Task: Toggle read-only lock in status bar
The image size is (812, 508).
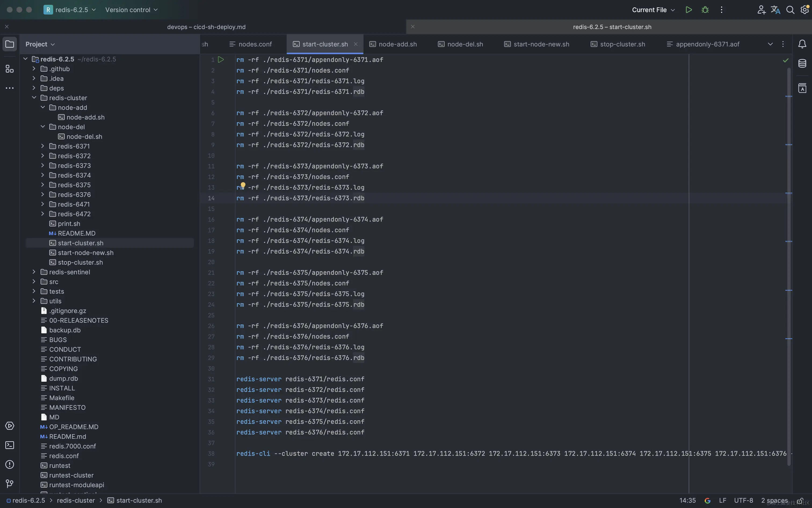Action: 800,500
